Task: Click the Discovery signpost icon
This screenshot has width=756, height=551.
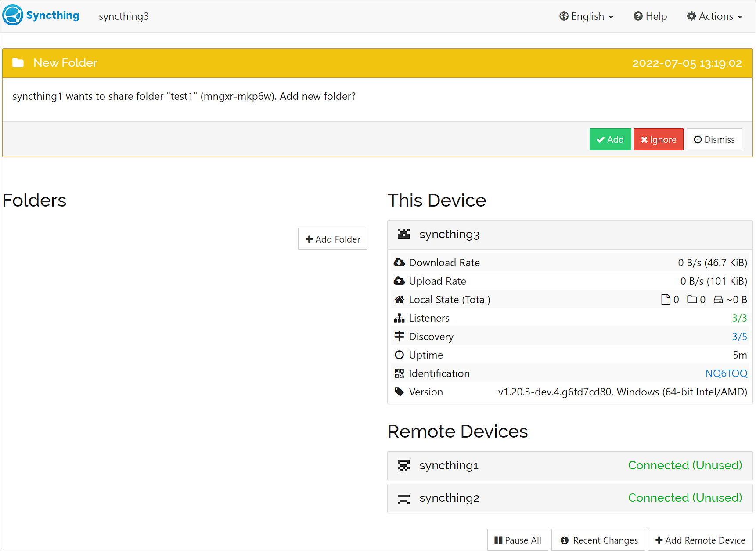Action: pos(399,337)
